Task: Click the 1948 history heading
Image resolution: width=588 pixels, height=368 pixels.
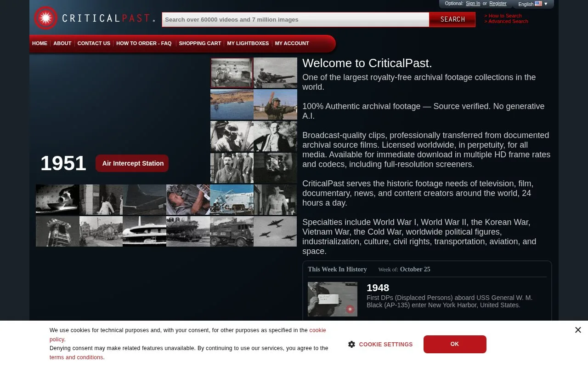Action: tap(378, 288)
